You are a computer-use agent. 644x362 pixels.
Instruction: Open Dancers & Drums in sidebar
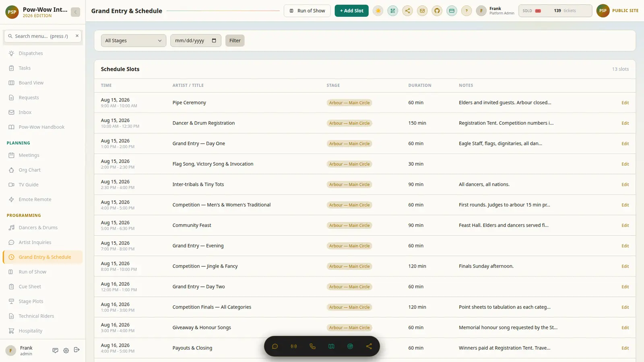click(x=43, y=228)
